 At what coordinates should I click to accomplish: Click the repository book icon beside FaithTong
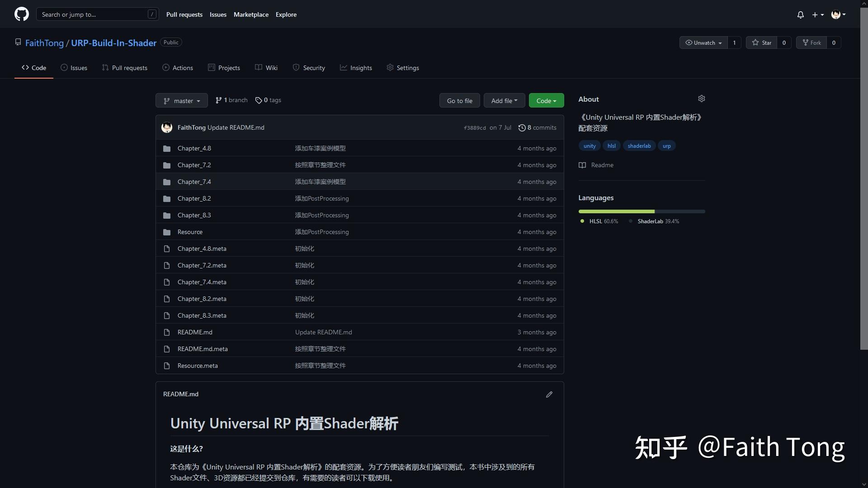click(18, 42)
